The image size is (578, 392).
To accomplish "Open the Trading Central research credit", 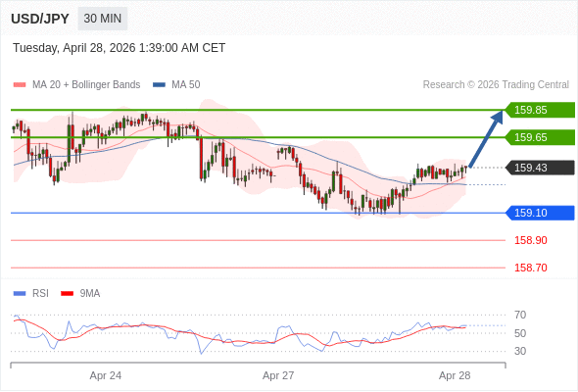I will [x=496, y=85].
